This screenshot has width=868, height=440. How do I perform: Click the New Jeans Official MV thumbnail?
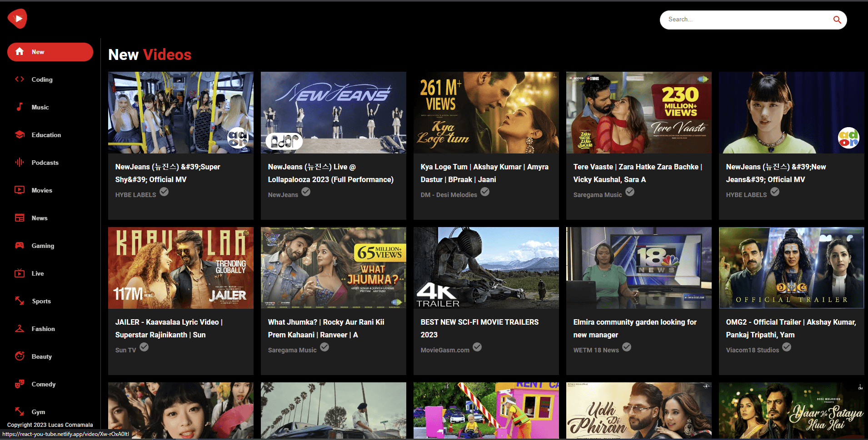(x=792, y=113)
